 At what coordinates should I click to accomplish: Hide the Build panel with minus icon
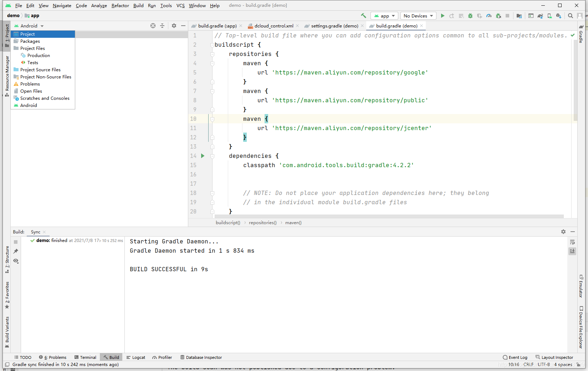(573, 232)
